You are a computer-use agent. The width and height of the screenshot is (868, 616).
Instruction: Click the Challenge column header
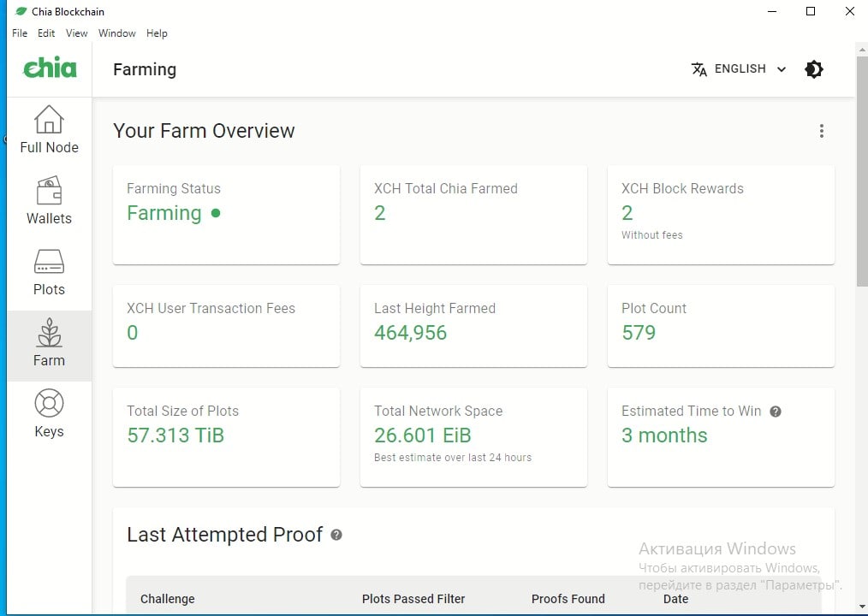(167, 599)
